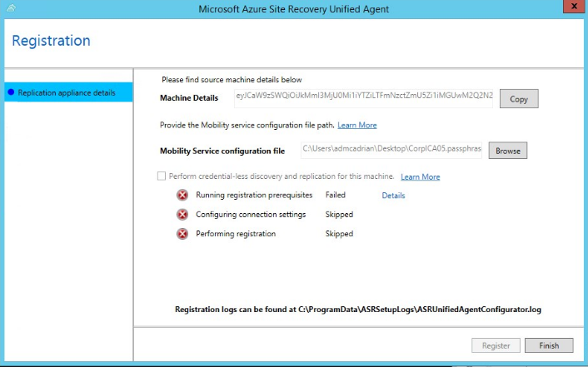This screenshot has height=367, width=588.
Task: Click the 'Running registration prerequisites' text
Action: tap(254, 195)
